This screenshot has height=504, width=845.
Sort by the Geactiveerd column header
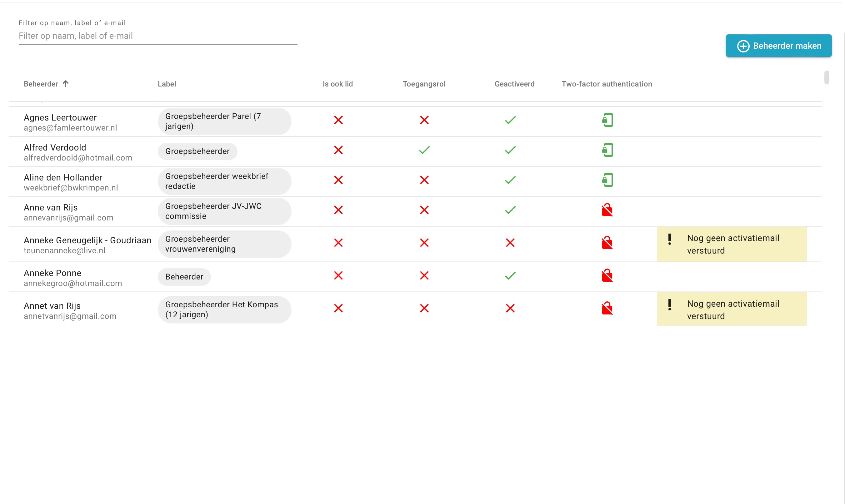[x=514, y=84]
